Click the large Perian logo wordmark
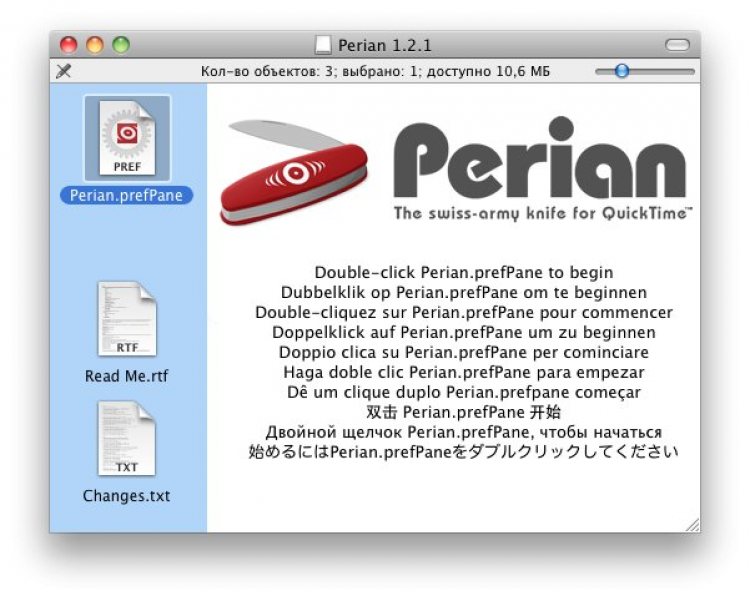This screenshot has height=601, width=750. tap(540, 158)
